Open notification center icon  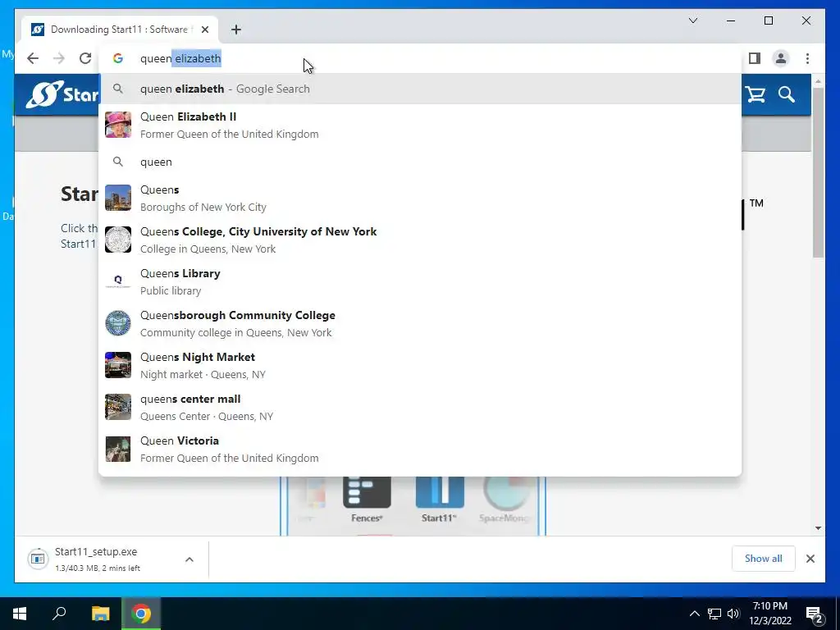[815, 614]
